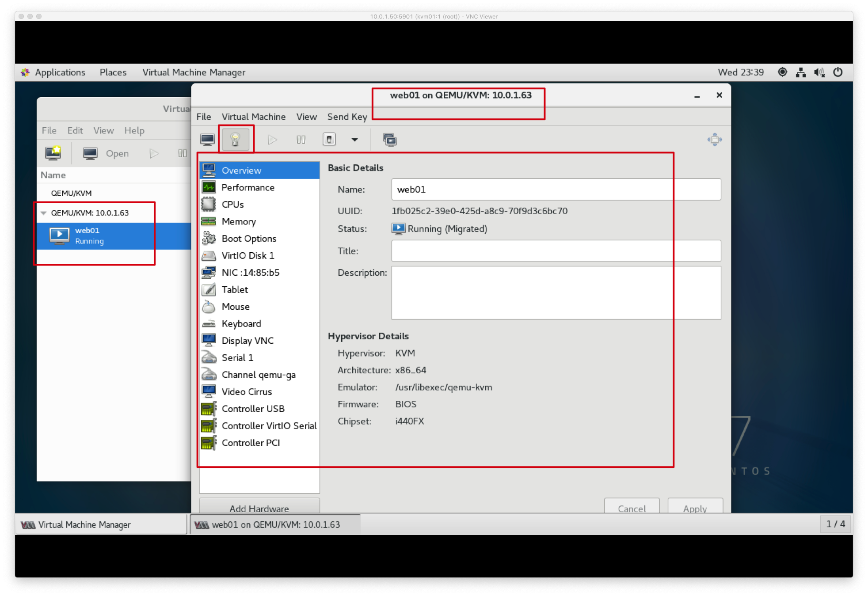
Task: Select Memory in the hardware list
Action: tap(259, 221)
